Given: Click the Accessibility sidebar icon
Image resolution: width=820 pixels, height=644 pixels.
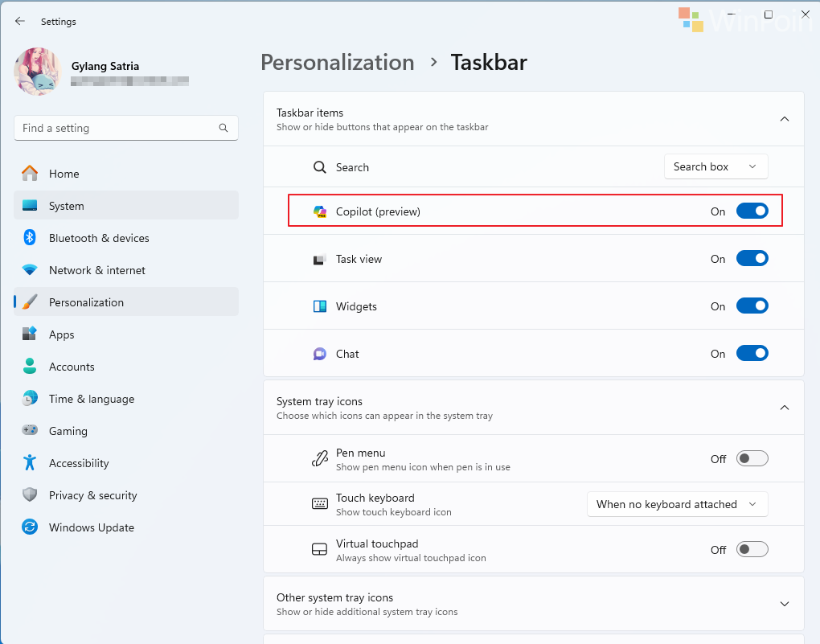Looking at the screenshot, I should point(30,463).
